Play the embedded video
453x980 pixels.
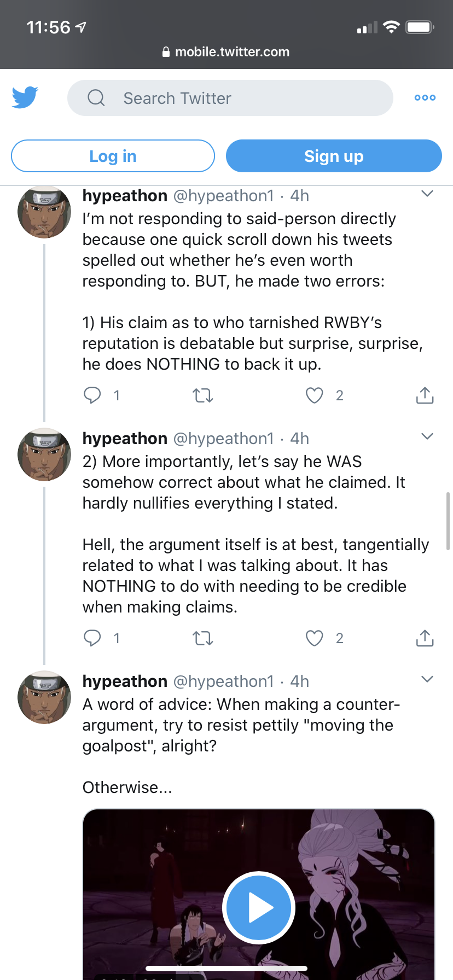pyautogui.click(x=259, y=908)
